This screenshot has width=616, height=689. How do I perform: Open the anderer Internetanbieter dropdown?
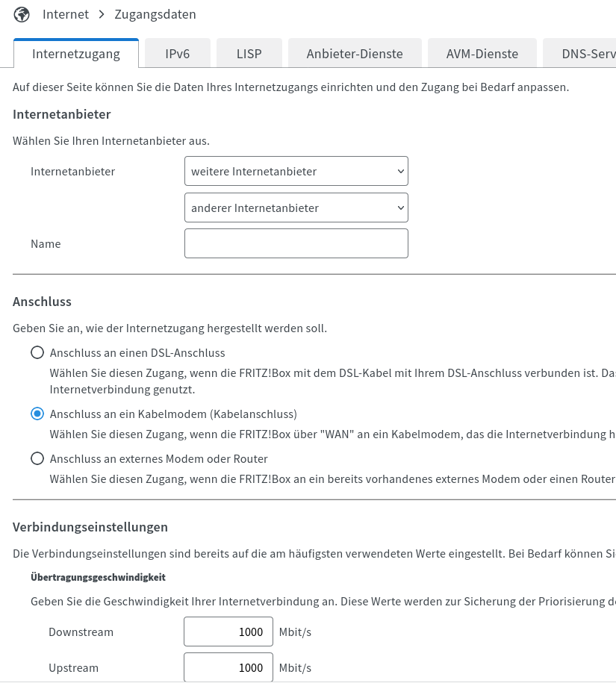296,207
